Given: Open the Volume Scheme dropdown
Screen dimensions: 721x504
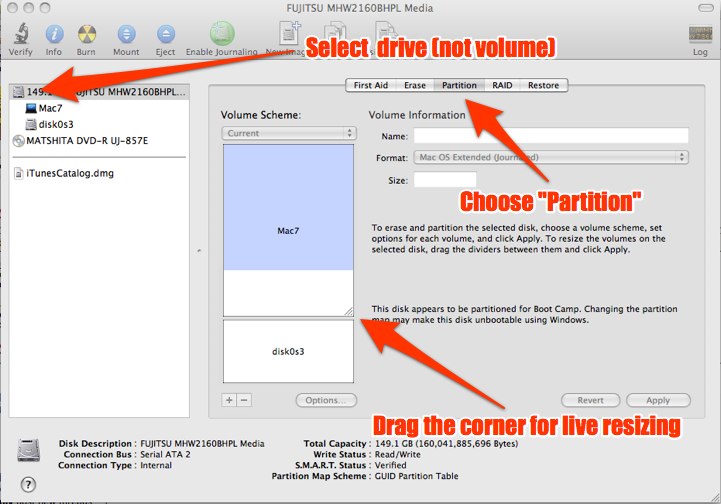Looking at the screenshot, I should [x=289, y=133].
